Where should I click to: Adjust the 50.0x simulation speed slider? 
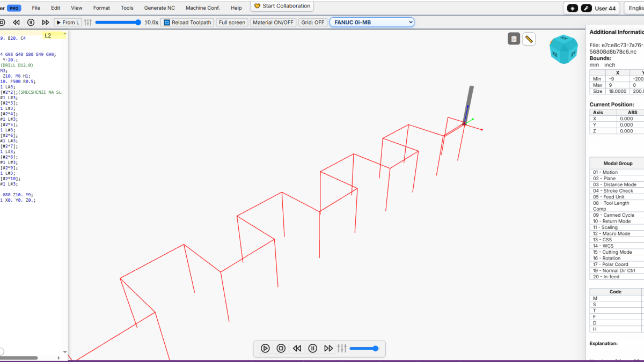tap(118, 23)
